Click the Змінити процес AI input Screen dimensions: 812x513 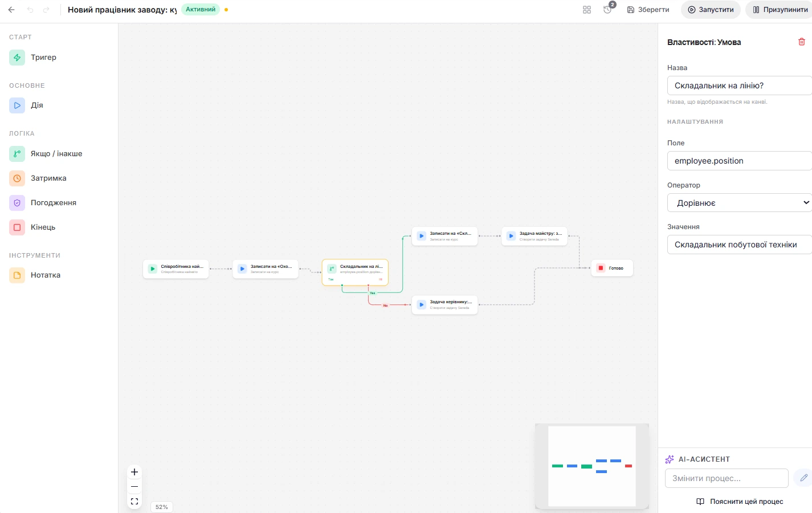tap(727, 478)
